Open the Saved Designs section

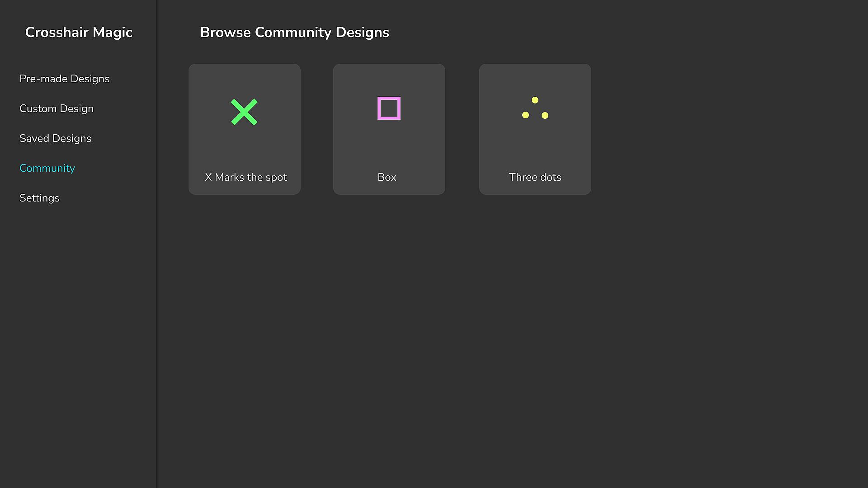tap(55, 138)
